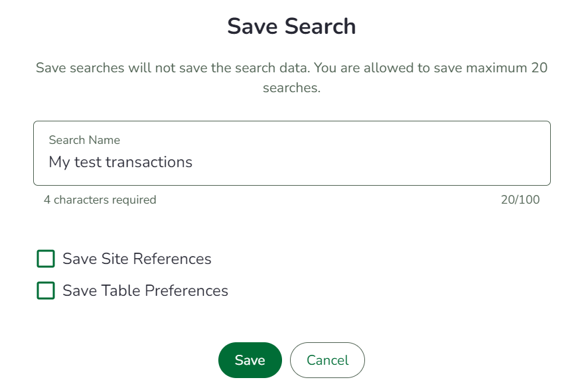Image resolution: width=584 pixels, height=392 pixels.
Task: Click the "Save Search" dialog heading
Action: 291,27
